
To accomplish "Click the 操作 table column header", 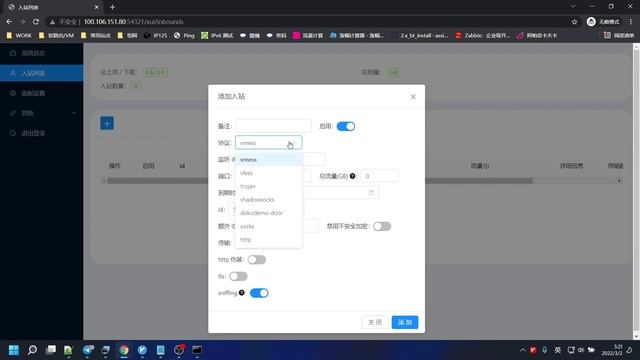I will [115, 166].
